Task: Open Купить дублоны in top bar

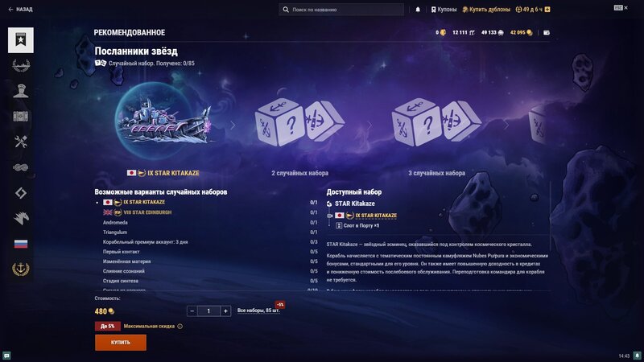Action: (486, 10)
